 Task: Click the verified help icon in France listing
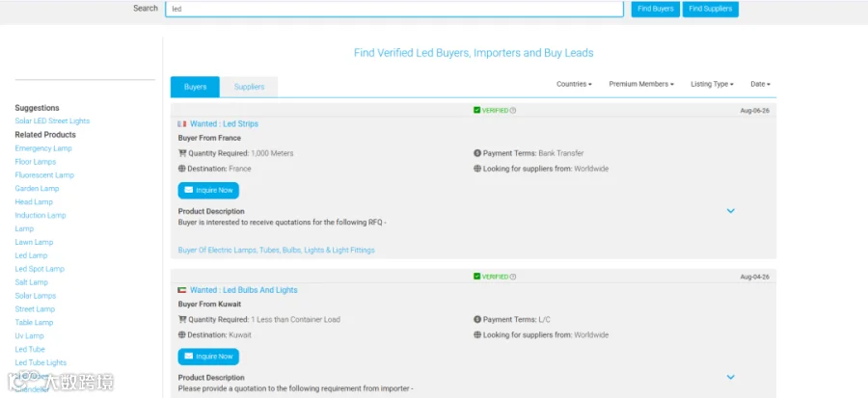513,111
